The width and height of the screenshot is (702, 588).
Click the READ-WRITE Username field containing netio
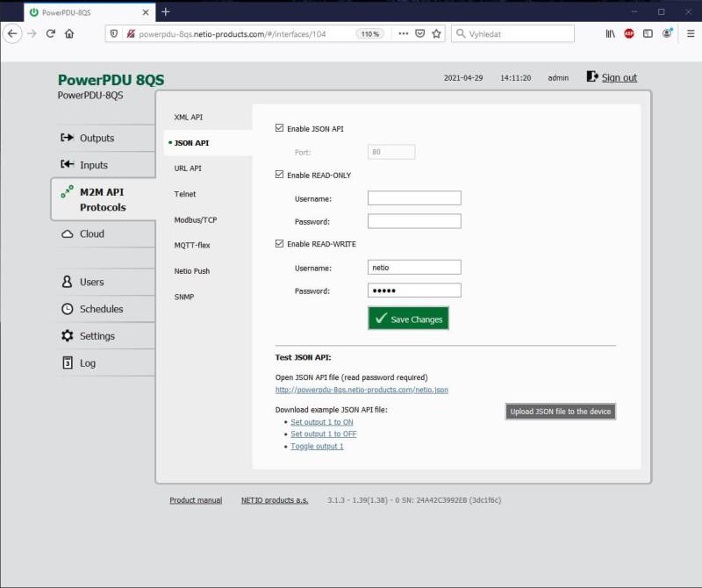tap(414, 267)
